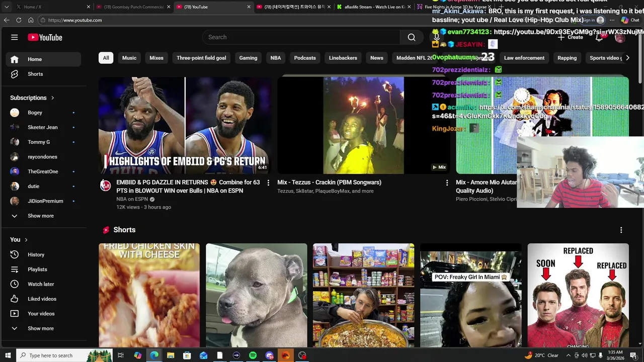Open options for EMBIID & PG video
The height and width of the screenshot is (362, 644).
268,183
